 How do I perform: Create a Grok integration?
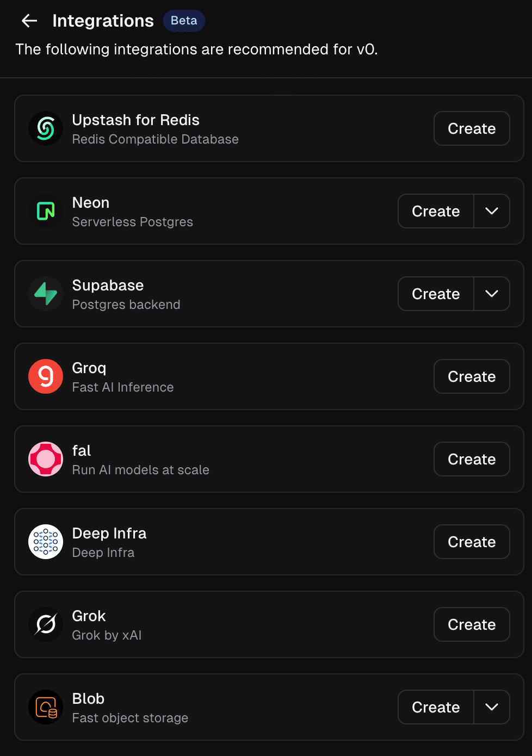(472, 624)
